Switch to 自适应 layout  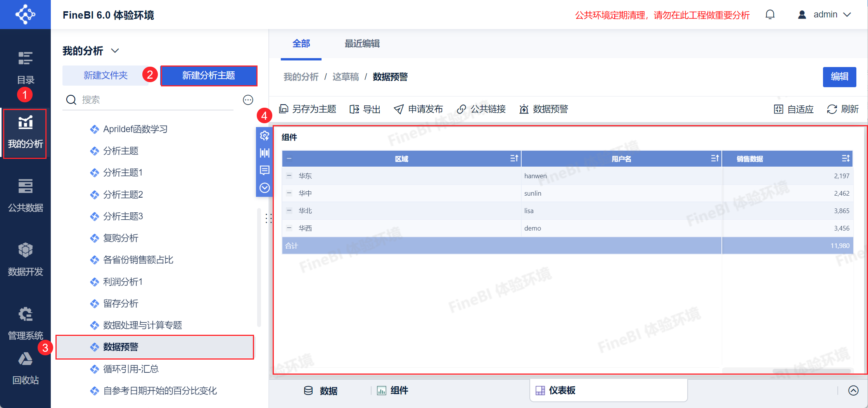click(x=794, y=109)
